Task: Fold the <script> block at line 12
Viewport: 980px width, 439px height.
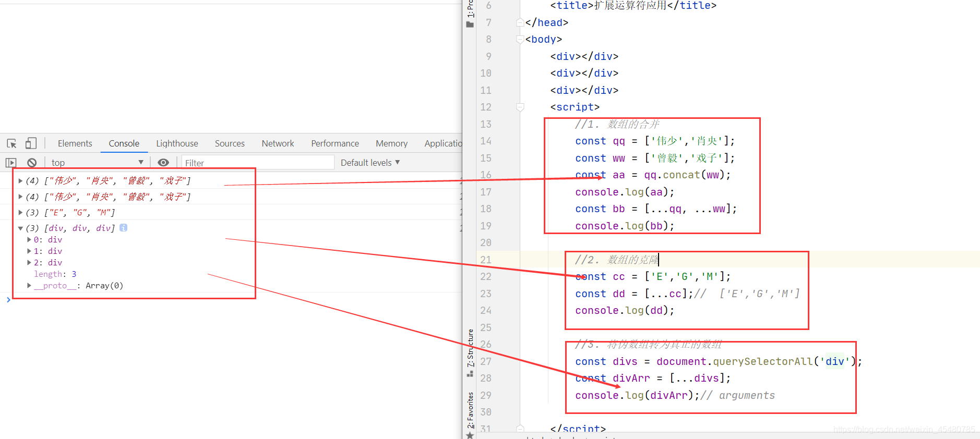Action: tap(520, 107)
